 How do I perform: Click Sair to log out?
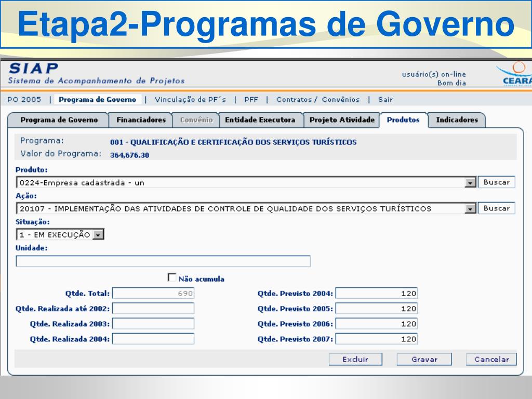point(385,99)
